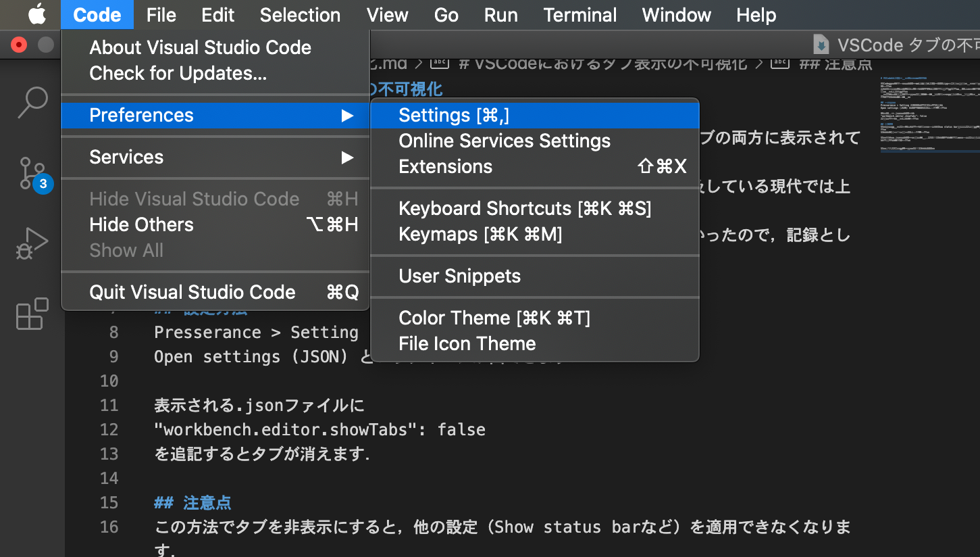Click the Code menu in menu bar

pos(97,15)
